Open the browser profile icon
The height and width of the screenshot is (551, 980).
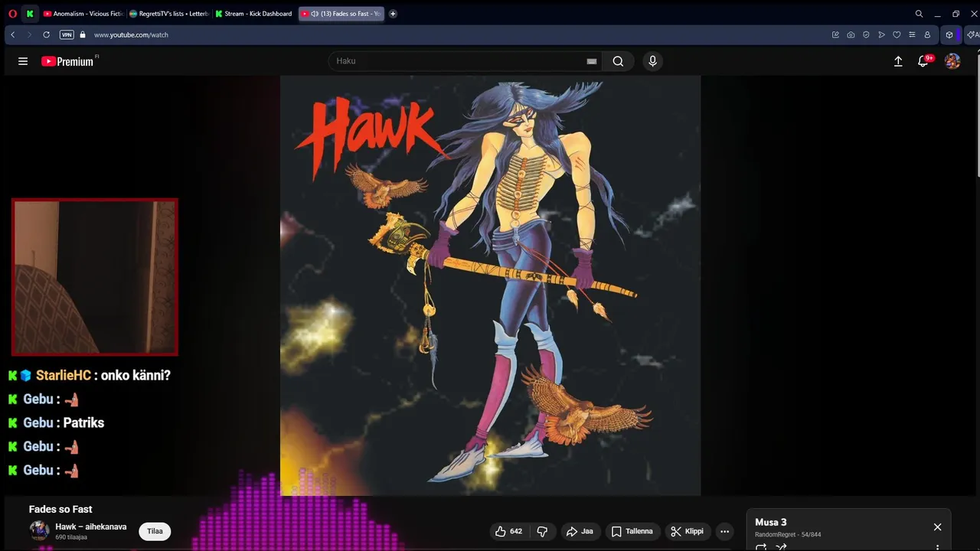click(927, 34)
